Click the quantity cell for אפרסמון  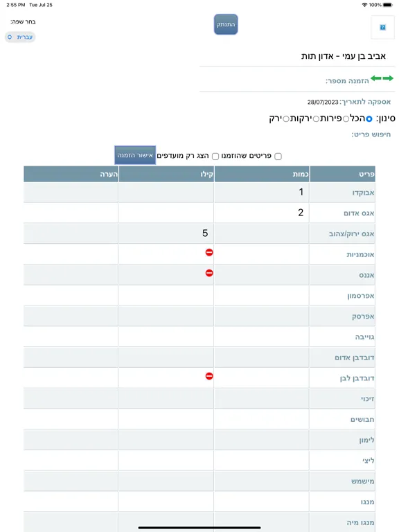[x=262, y=296]
